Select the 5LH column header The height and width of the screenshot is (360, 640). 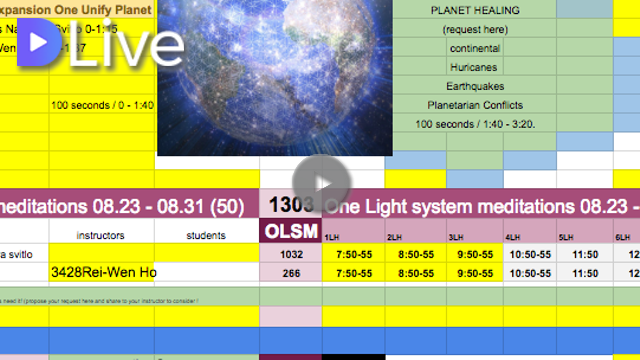pos(585,231)
